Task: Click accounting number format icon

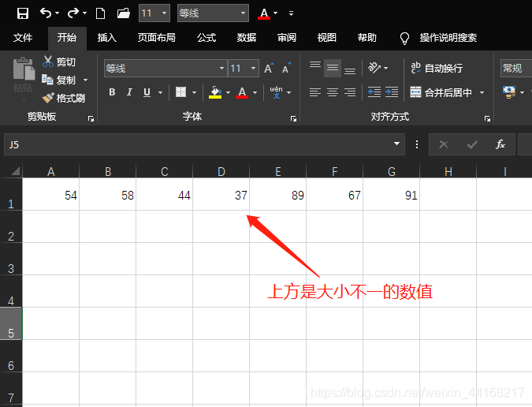Action: point(509,92)
